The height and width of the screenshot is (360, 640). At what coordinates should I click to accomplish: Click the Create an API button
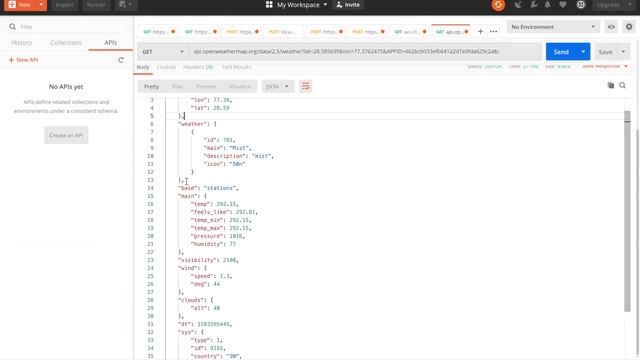pos(66,135)
